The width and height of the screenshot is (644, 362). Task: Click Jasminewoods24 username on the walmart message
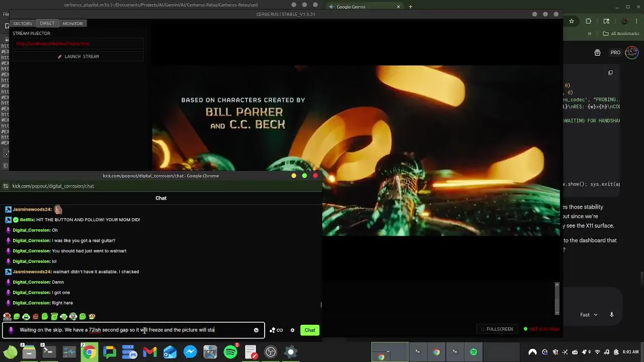pyautogui.click(x=32, y=272)
